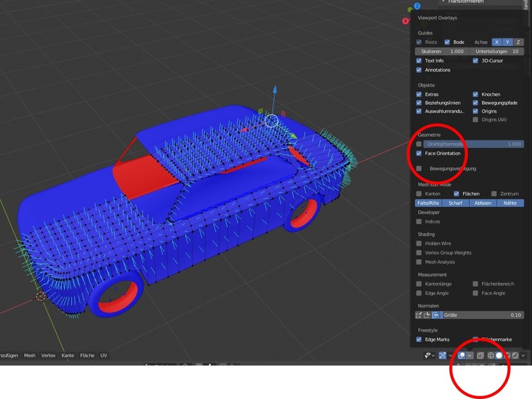Uncheck the Annotations overlay

(x=419, y=70)
